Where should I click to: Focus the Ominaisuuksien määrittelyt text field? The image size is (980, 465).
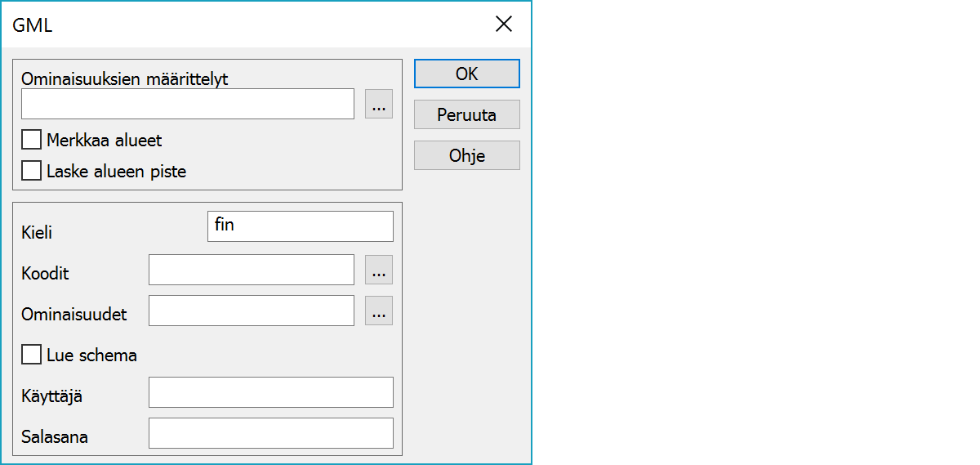point(188,105)
